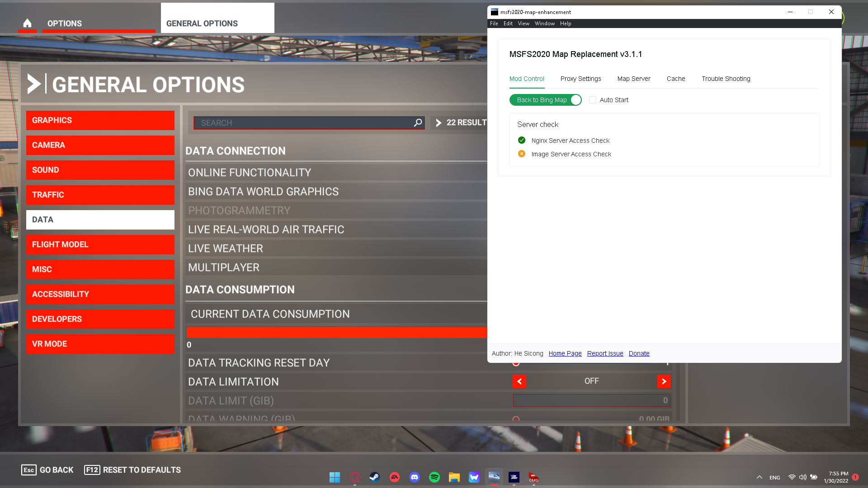Click the Report Issue link
Image resolution: width=868 pixels, height=488 pixels.
605,353
